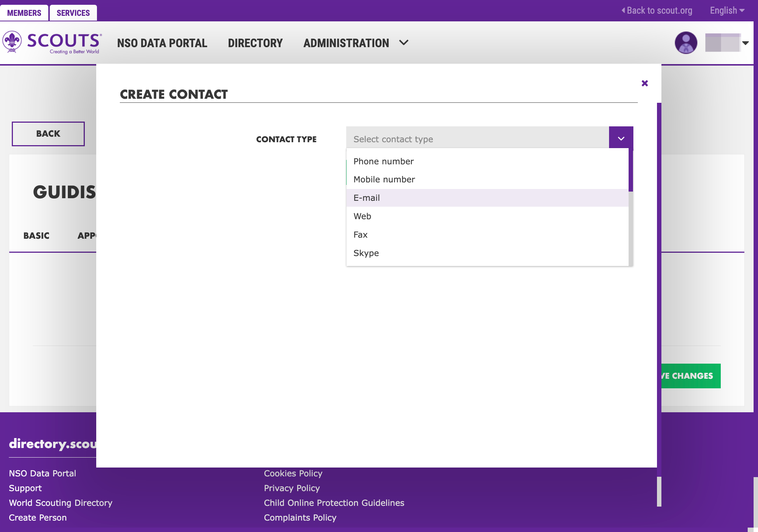Open the Members tab
The width and height of the screenshot is (758, 532).
pyautogui.click(x=24, y=13)
